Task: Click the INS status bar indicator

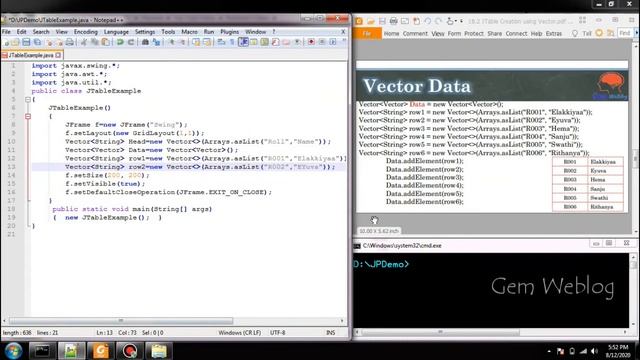Action: tap(331, 333)
